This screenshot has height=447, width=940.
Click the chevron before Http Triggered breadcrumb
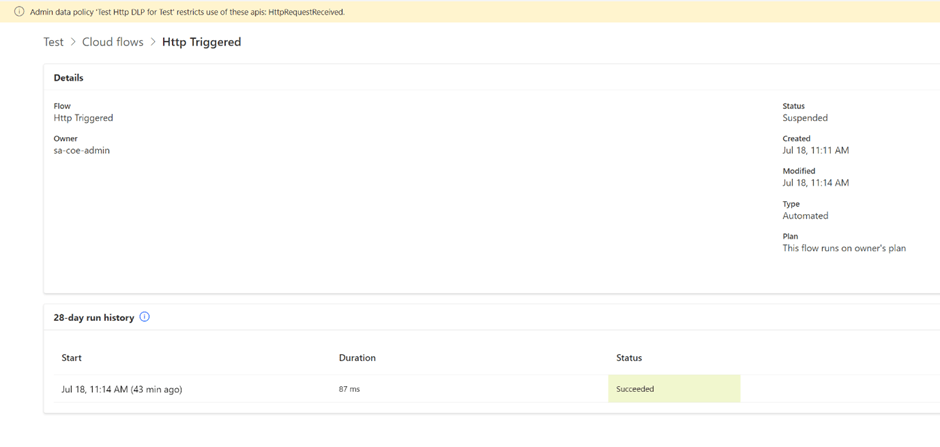(x=153, y=43)
